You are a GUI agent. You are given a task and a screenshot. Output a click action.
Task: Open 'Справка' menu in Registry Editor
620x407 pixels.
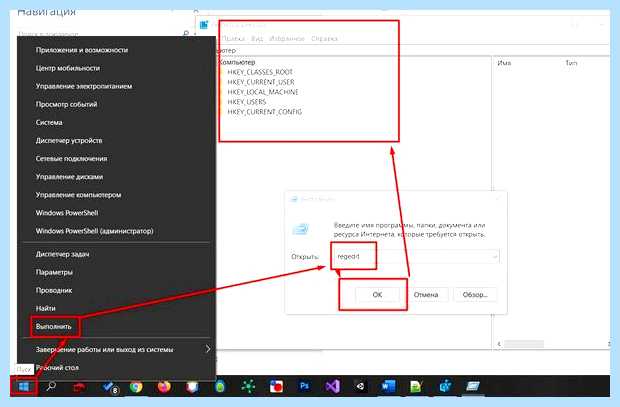coord(324,38)
